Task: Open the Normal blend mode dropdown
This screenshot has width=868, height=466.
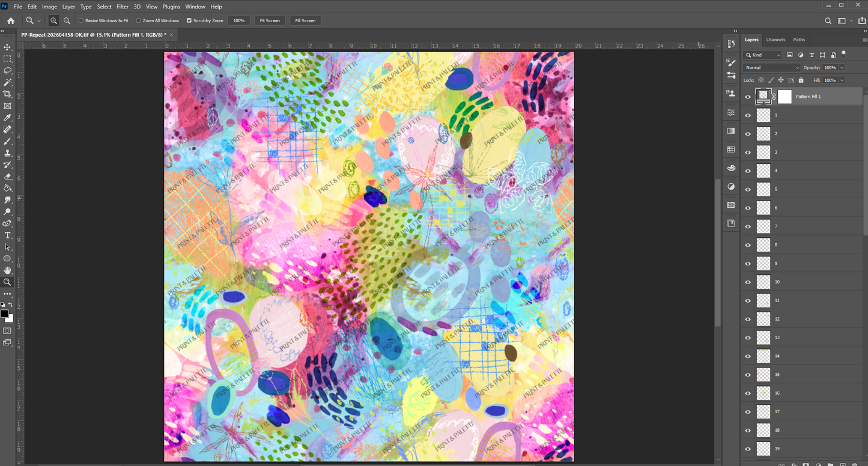Action: click(x=772, y=68)
